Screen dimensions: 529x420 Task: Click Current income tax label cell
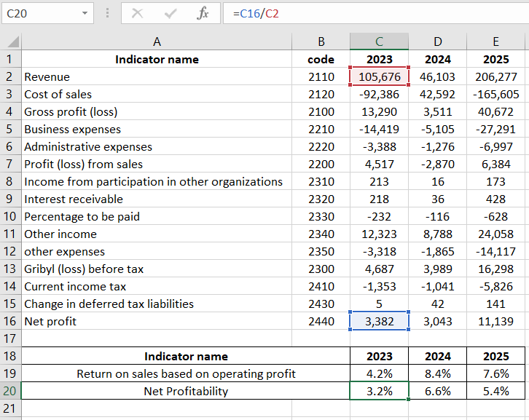[x=157, y=286]
